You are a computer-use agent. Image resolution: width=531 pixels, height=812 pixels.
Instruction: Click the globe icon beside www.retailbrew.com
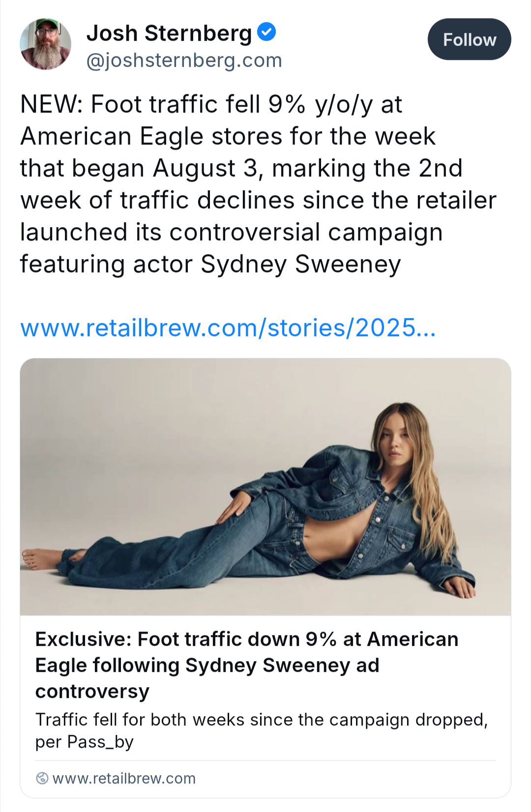tap(43, 778)
